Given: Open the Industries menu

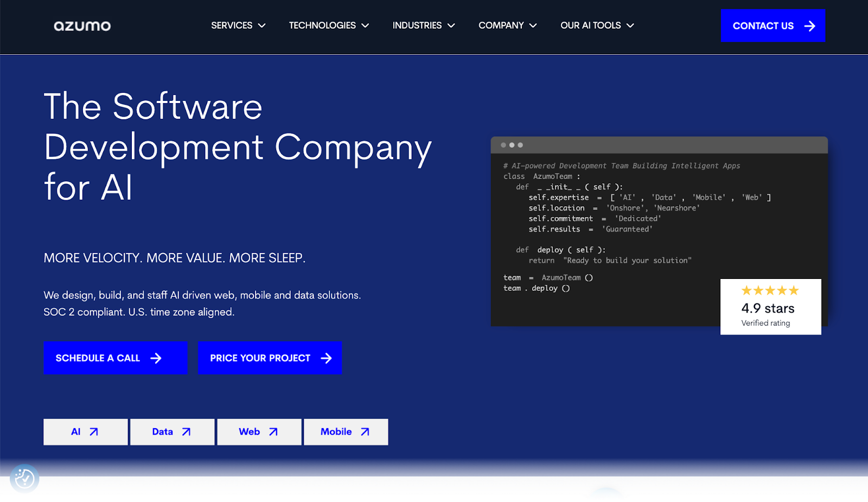Looking at the screenshot, I should point(424,26).
